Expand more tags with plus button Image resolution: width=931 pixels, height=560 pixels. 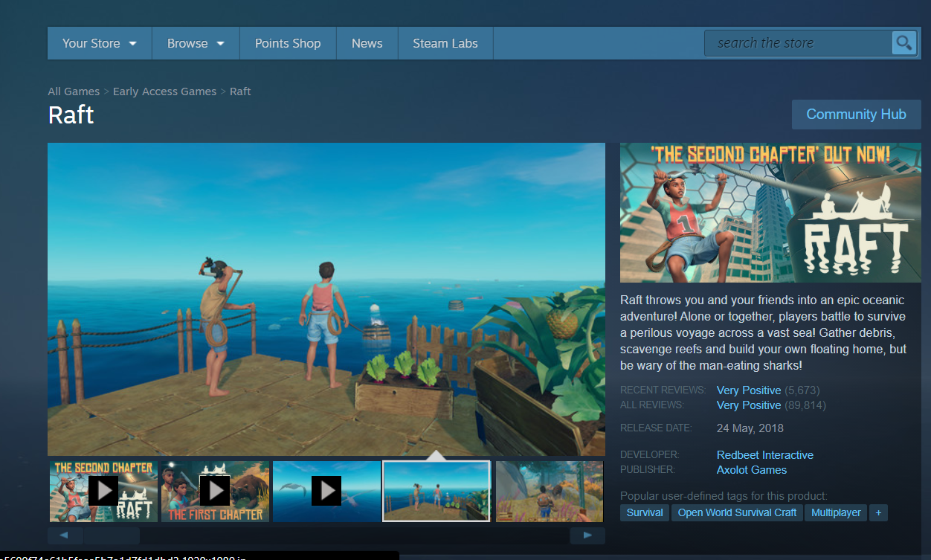tap(878, 512)
